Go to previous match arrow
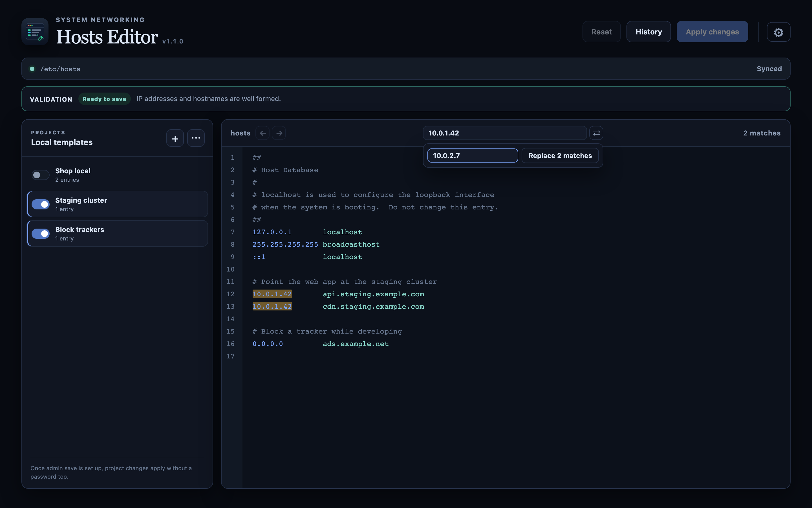The width and height of the screenshot is (812, 508). click(263, 133)
